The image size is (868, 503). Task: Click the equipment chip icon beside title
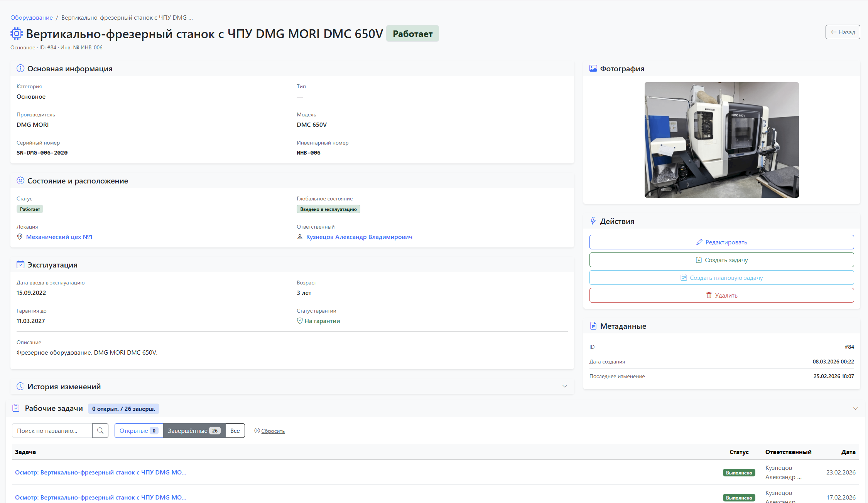coord(16,34)
